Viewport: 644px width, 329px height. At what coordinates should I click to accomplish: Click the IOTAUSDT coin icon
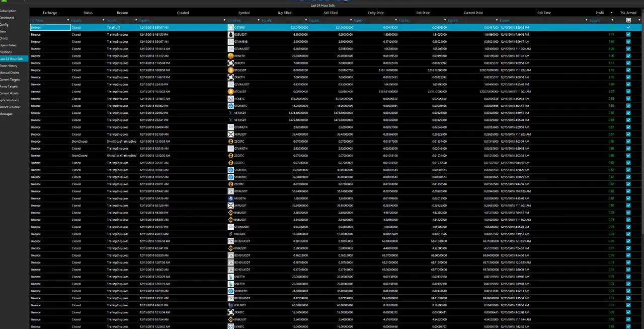pos(230,191)
